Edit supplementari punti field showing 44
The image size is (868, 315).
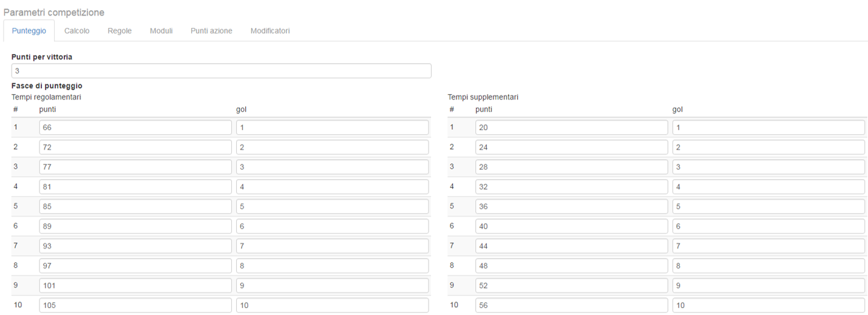[571, 246]
